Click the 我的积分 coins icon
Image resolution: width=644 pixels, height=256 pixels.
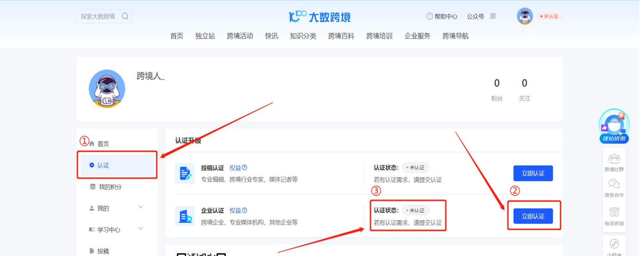[x=92, y=187]
